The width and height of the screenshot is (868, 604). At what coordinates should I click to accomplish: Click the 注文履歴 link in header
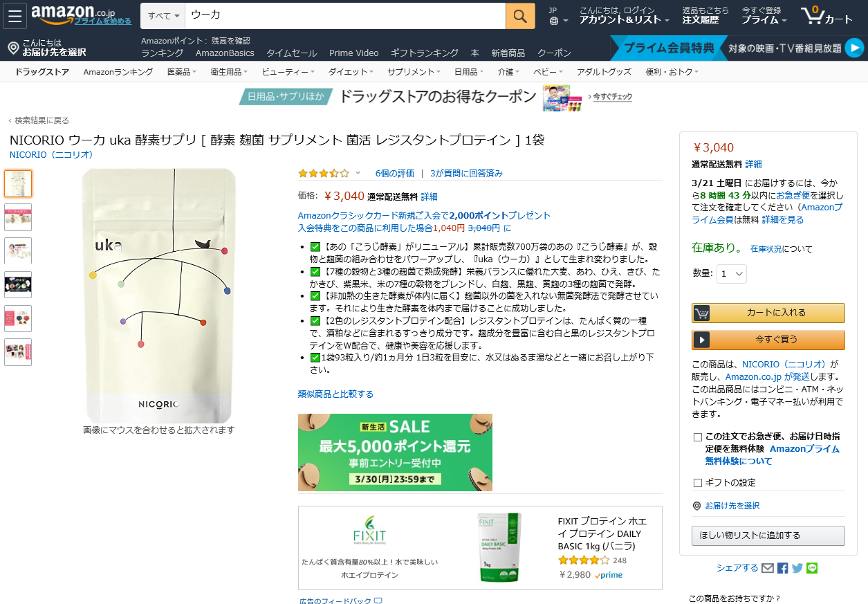coord(701,20)
